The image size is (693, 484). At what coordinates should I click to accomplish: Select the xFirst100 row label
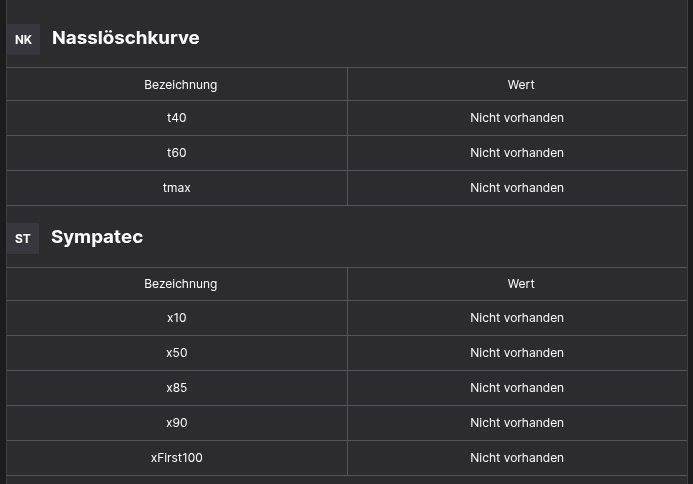point(176,458)
